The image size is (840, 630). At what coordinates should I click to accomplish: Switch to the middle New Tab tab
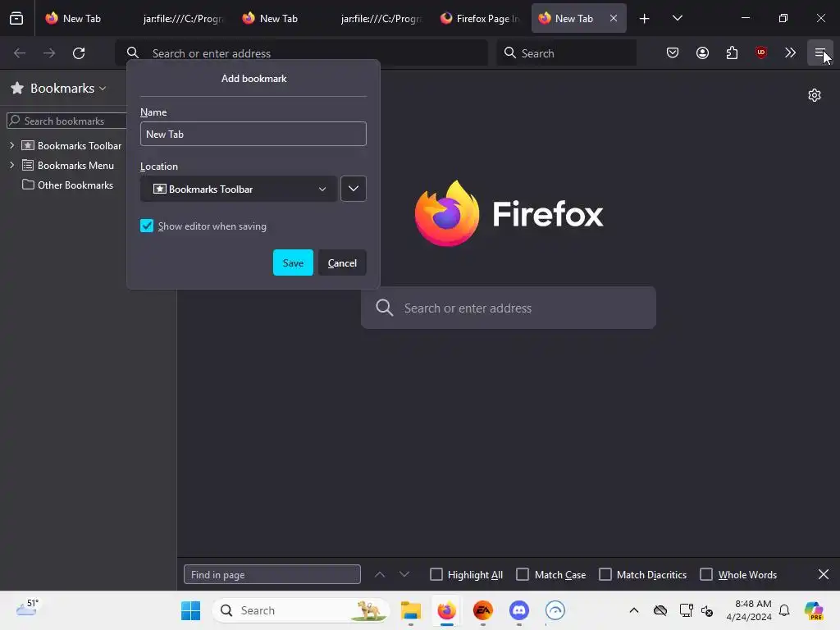click(x=278, y=18)
